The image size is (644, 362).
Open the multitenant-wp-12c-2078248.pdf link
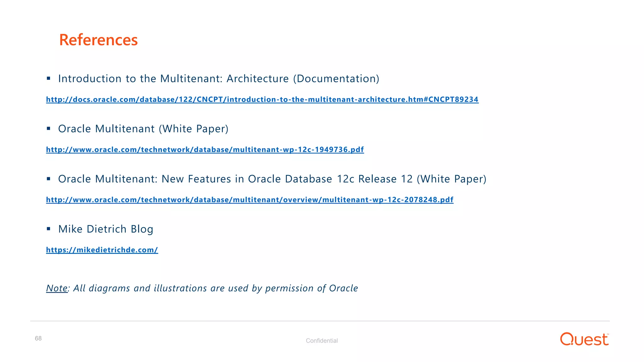click(250, 200)
